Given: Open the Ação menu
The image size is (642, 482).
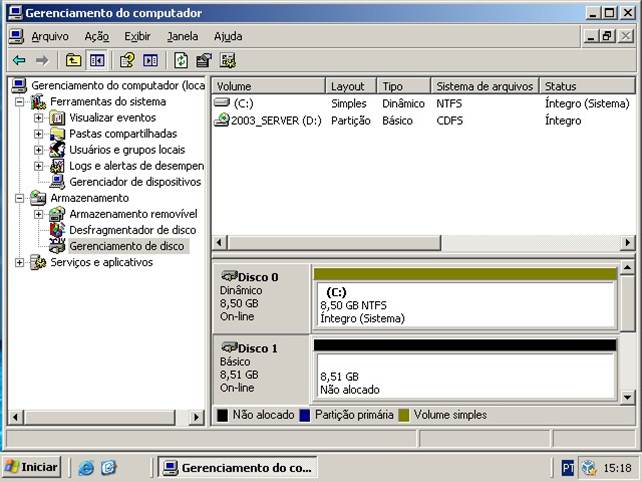Looking at the screenshot, I should [97, 36].
